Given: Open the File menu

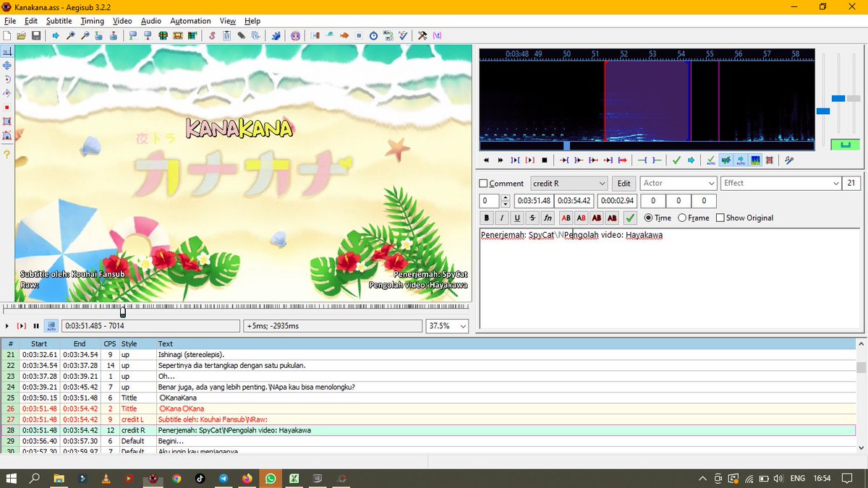Looking at the screenshot, I should click(10, 21).
